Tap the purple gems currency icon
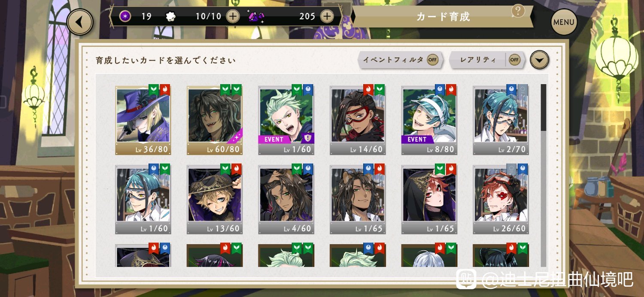This screenshot has height=297, width=644. click(x=256, y=17)
